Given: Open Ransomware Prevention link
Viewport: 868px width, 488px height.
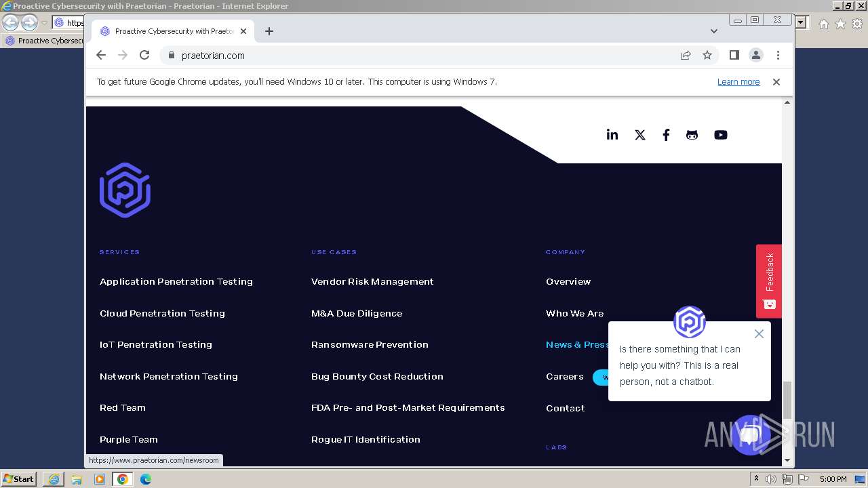Looking at the screenshot, I should 370,344.
